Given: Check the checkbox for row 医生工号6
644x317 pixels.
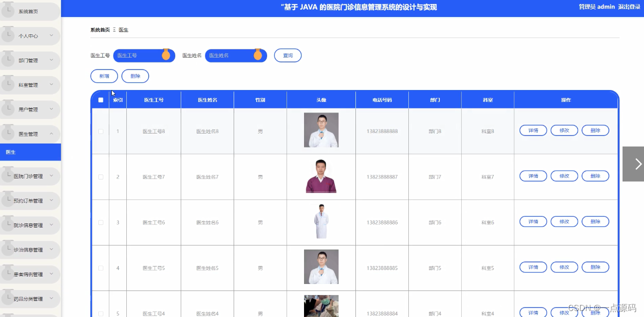Looking at the screenshot, I should (x=101, y=222).
